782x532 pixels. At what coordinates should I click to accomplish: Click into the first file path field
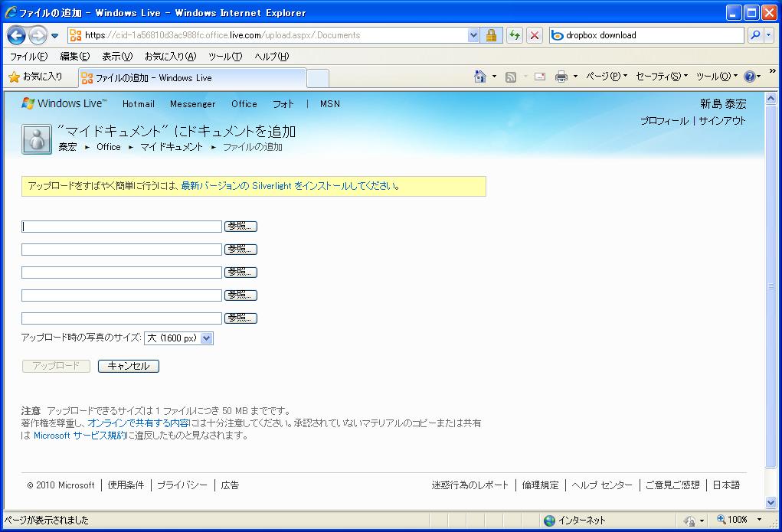pos(122,227)
